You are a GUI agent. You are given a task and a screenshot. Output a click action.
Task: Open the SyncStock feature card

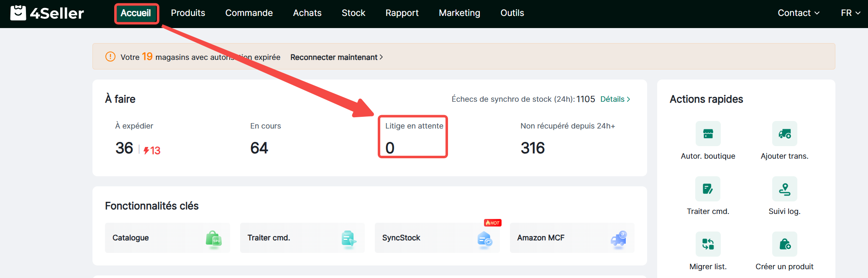437,238
